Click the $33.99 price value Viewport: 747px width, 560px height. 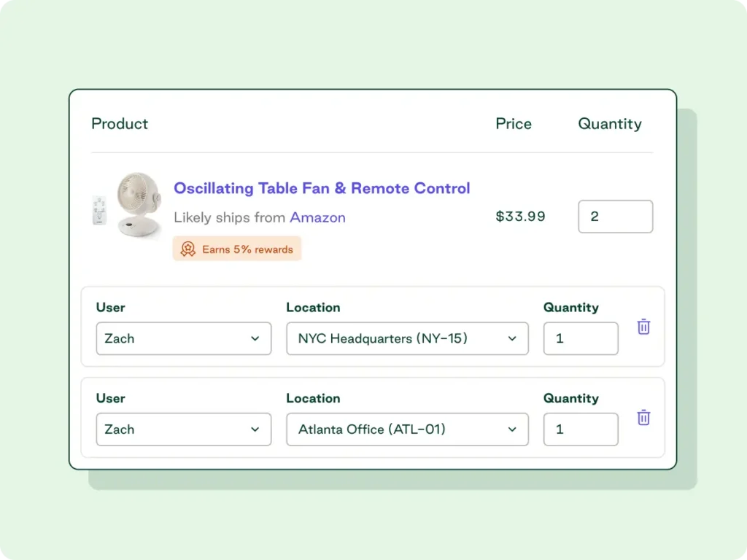pos(520,217)
